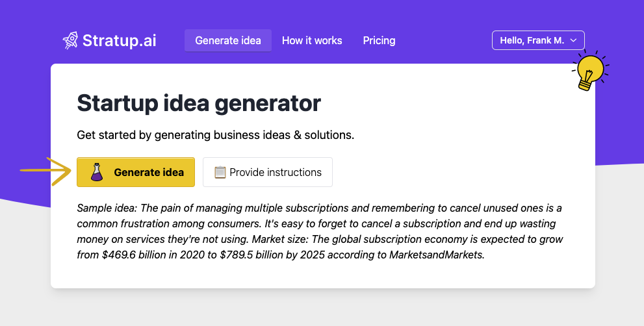Click the clipboard icon beside Provide instructions
The width and height of the screenshot is (644, 326).
tap(220, 172)
